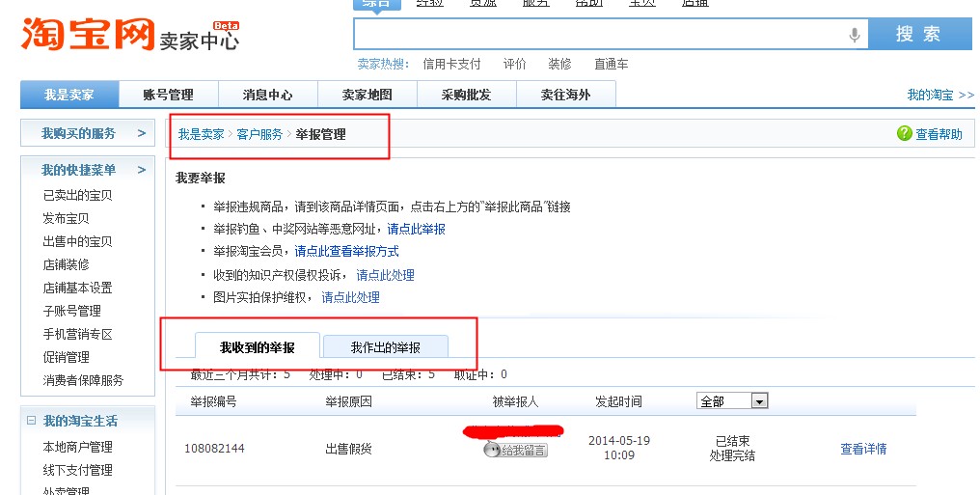Open the 消息中心 navigation tab
Screen dimensions: 980x495
point(267,95)
